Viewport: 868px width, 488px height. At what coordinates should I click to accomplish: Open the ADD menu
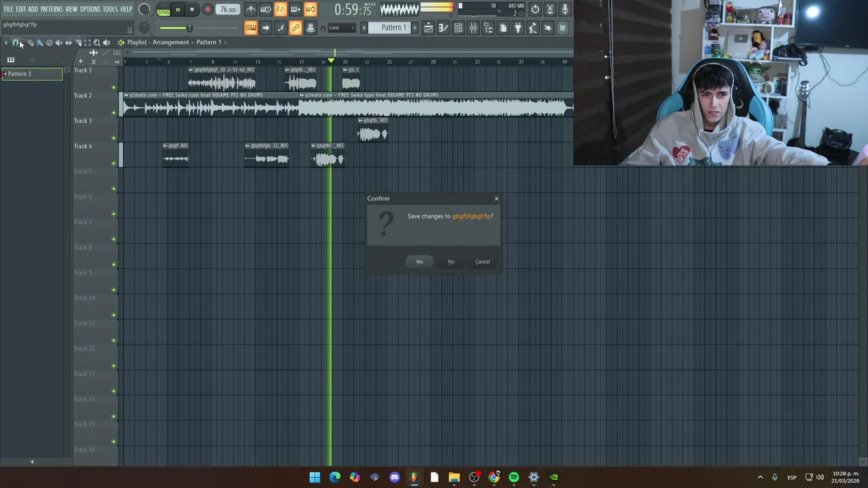tap(33, 9)
